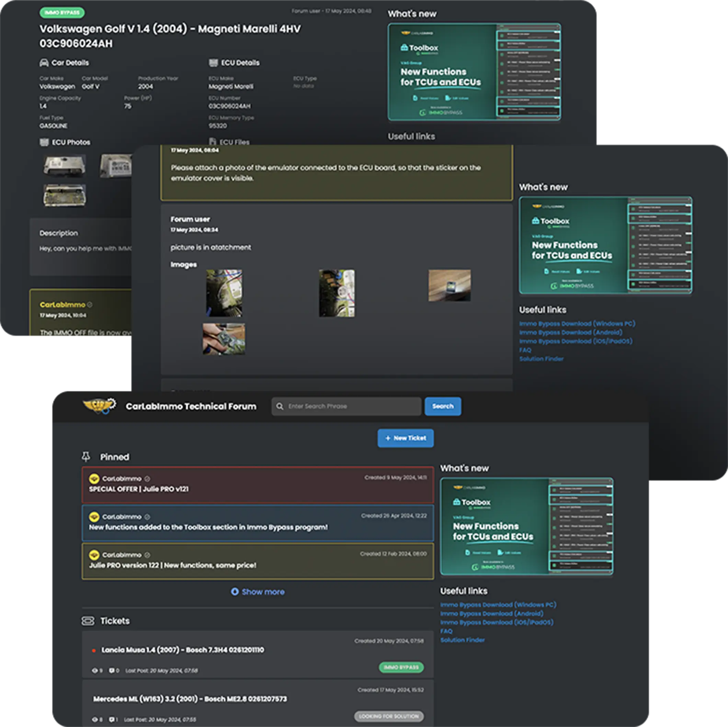
Task: Open first attached image in Forum user reply
Action: coord(224,293)
